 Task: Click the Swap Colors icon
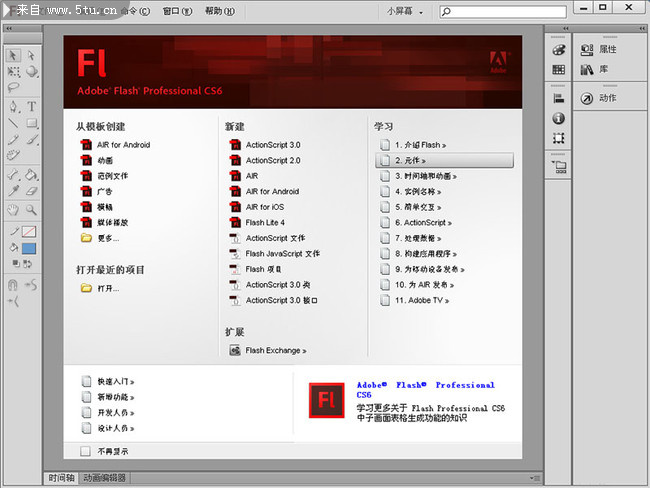27,263
